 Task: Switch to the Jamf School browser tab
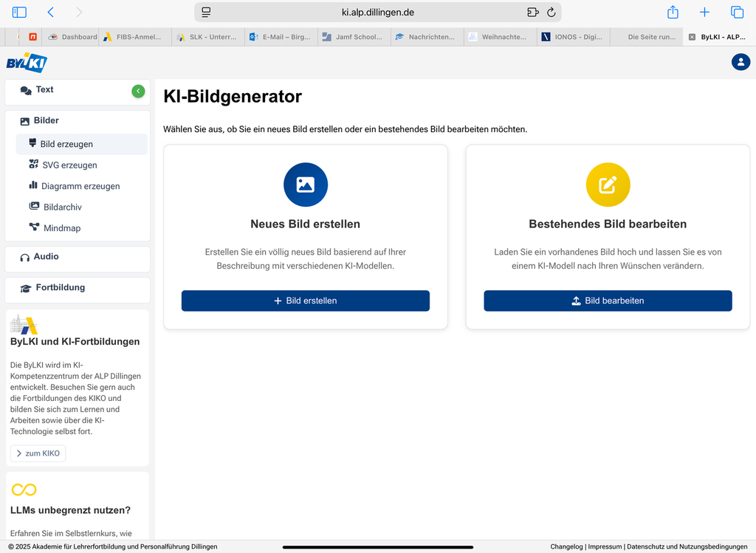pos(354,37)
